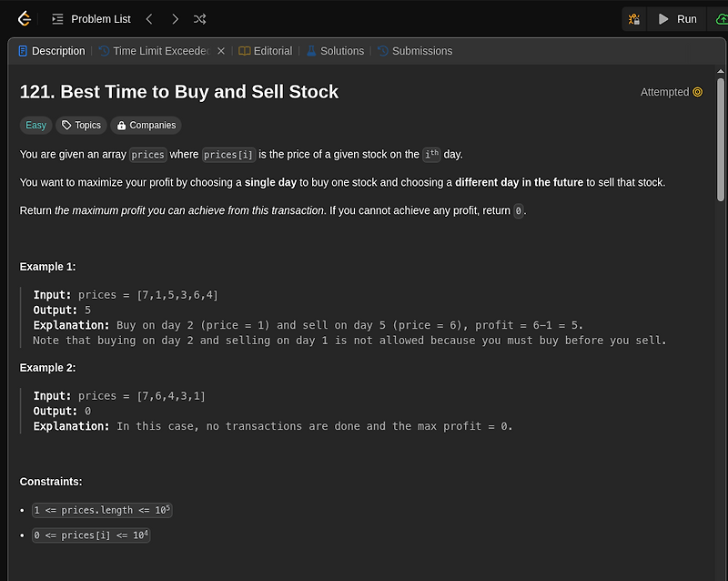Click the debugger icon beside Run
Screen dimensions: 728x581
tap(634, 19)
